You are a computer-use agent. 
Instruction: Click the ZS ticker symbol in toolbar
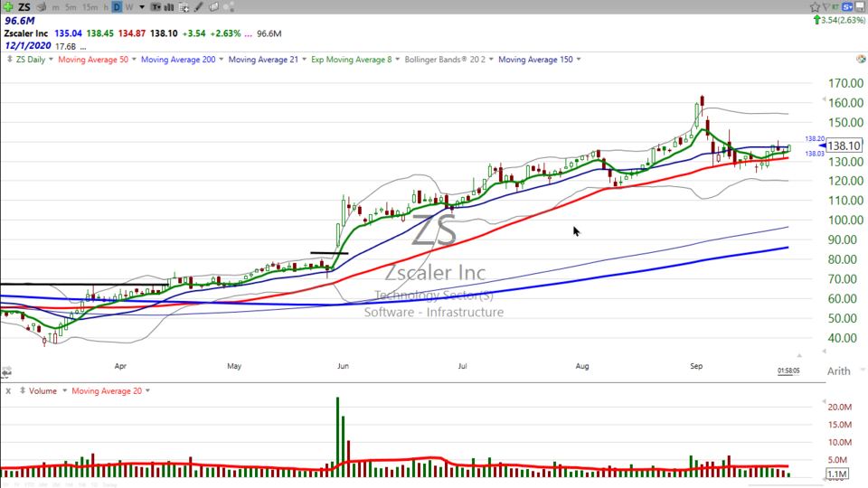coord(24,7)
